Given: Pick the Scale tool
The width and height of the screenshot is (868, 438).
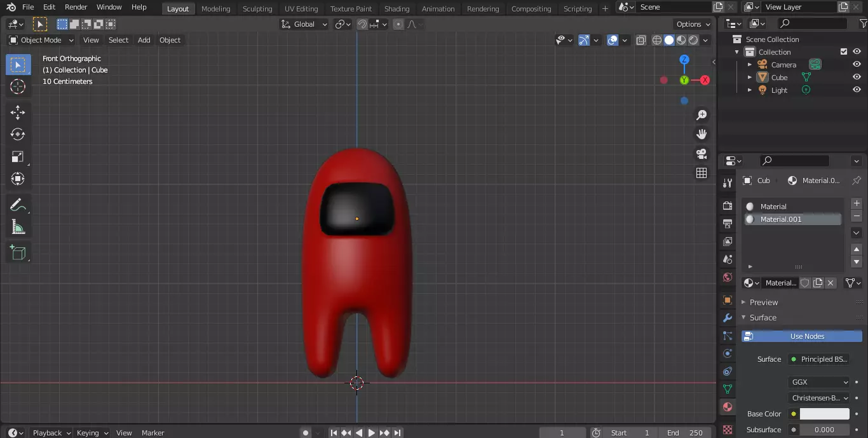Looking at the screenshot, I should (18, 156).
